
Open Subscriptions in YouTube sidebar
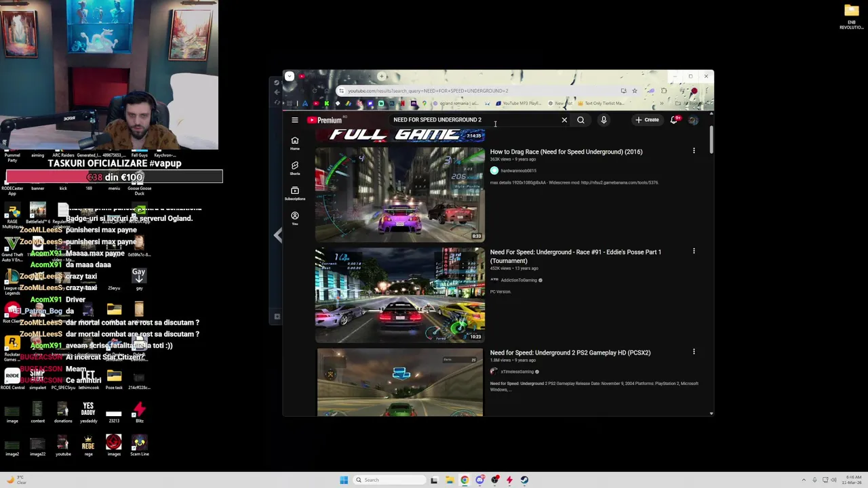pyautogui.click(x=295, y=193)
